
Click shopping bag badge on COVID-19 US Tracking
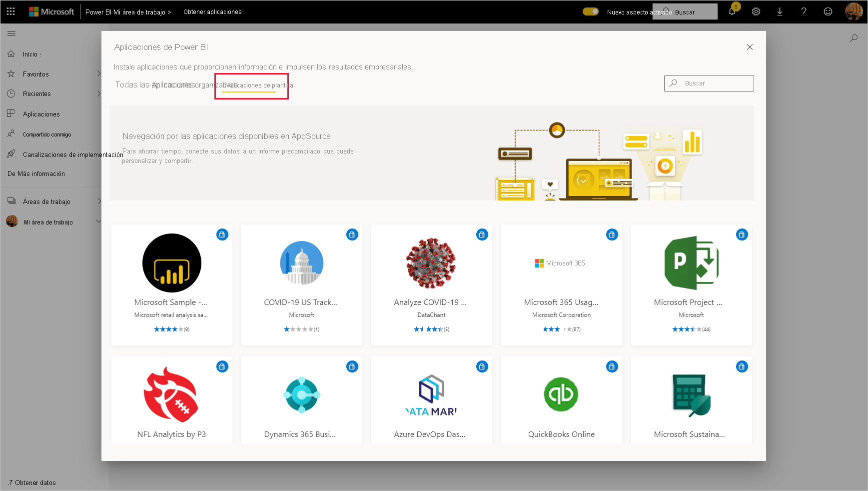(352, 234)
